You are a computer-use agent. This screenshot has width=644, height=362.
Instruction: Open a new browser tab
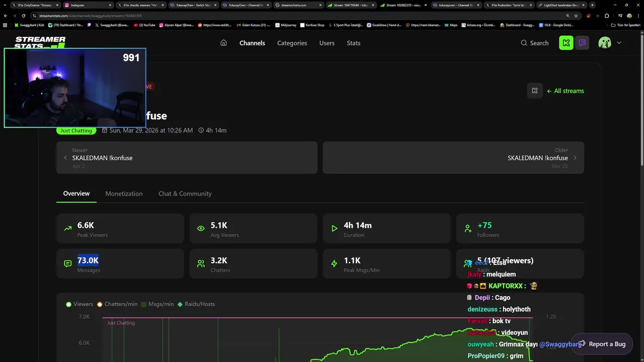[592, 5]
